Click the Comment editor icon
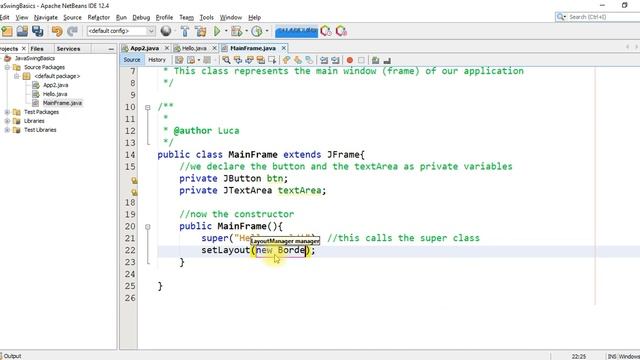The image size is (640, 360). pyautogui.click(x=376, y=60)
